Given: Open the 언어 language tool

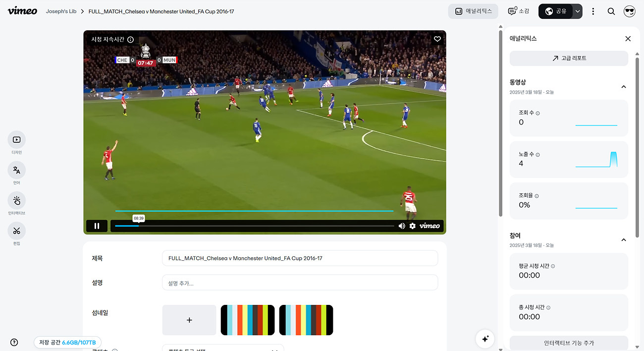Looking at the screenshot, I should pos(16,170).
